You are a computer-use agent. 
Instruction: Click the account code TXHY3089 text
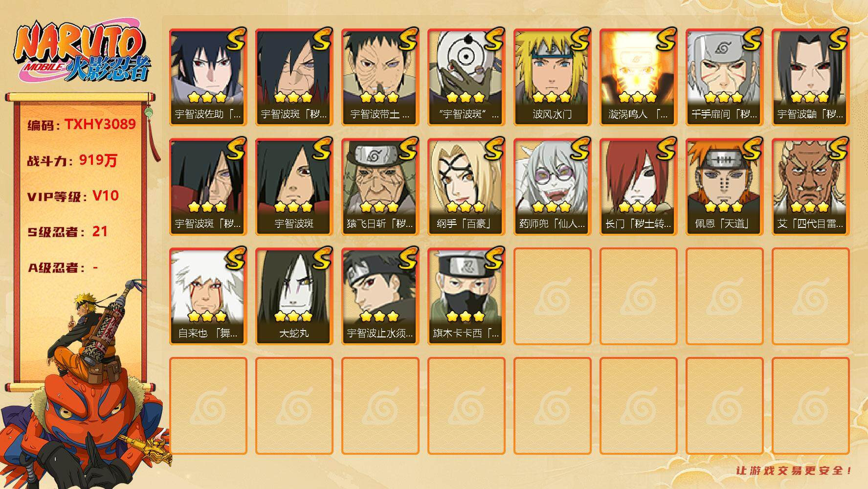[x=100, y=124]
